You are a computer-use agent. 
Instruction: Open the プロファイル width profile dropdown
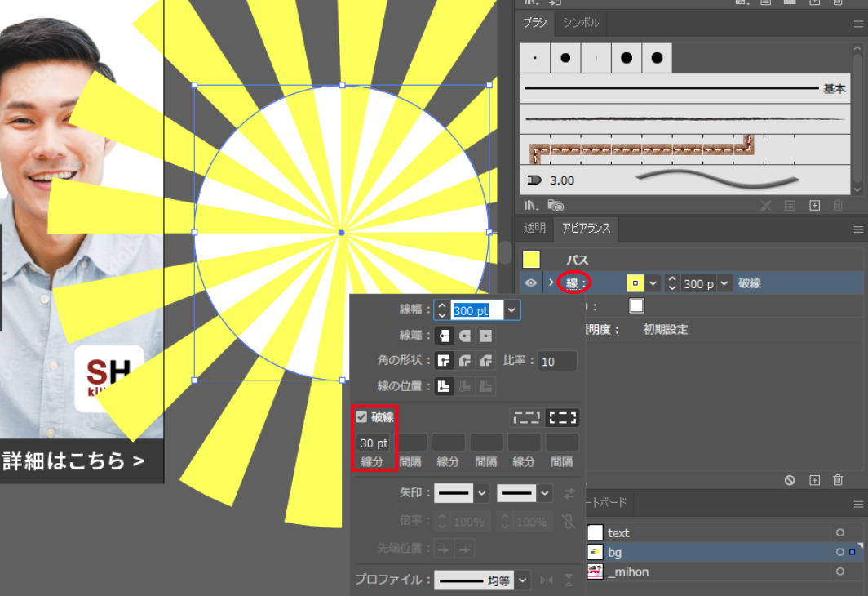(523, 580)
